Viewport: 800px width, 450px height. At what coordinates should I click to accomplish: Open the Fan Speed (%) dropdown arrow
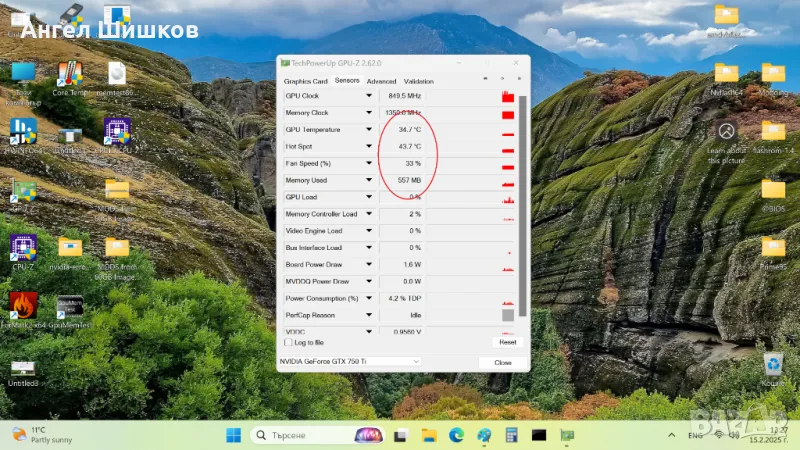(x=369, y=163)
